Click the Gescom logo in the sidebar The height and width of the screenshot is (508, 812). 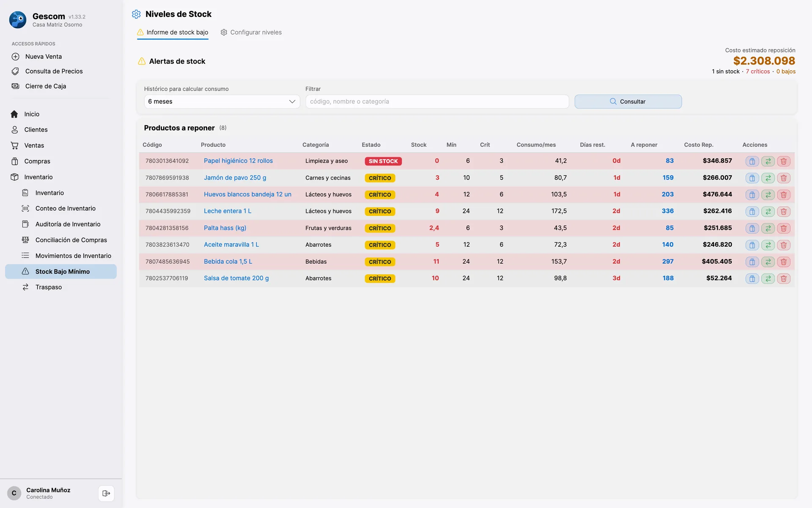click(18, 20)
